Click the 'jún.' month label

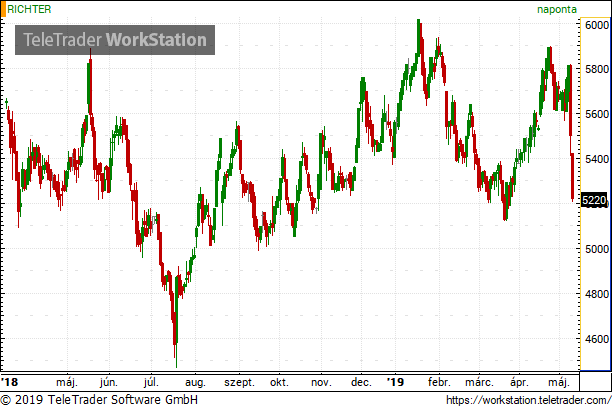pyautogui.click(x=109, y=382)
